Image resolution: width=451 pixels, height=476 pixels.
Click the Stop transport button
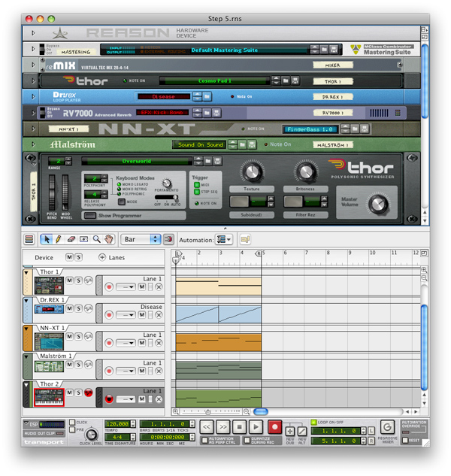[x=239, y=427]
